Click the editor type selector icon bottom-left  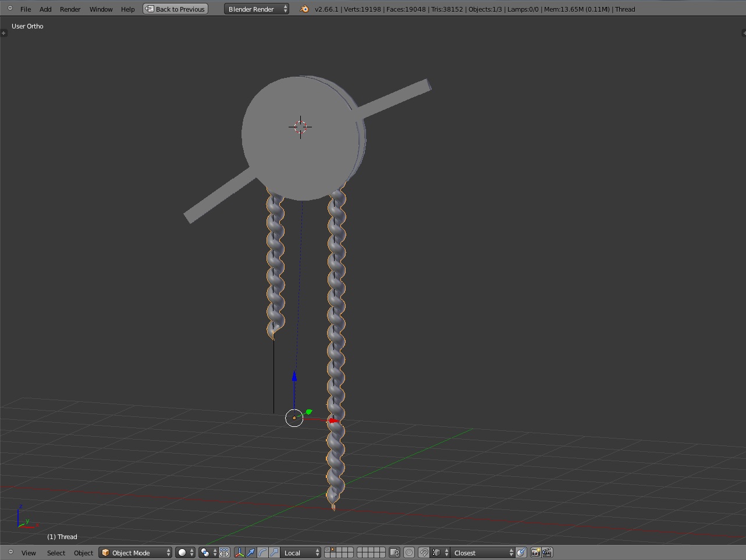[x=10, y=552]
